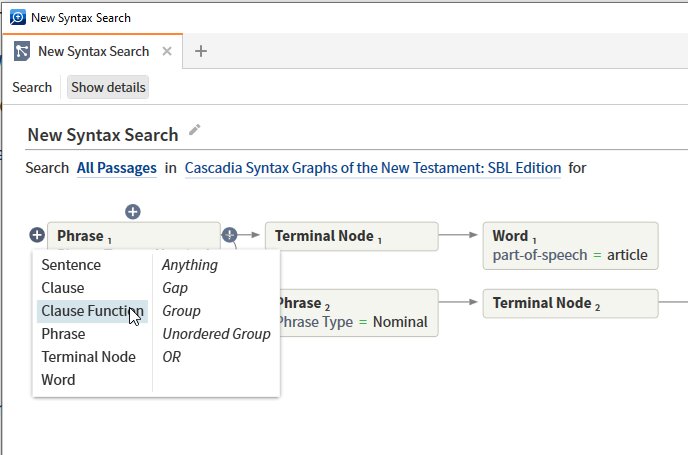Select Group in the node menu
The width and height of the screenshot is (688, 455).
(181, 311)
